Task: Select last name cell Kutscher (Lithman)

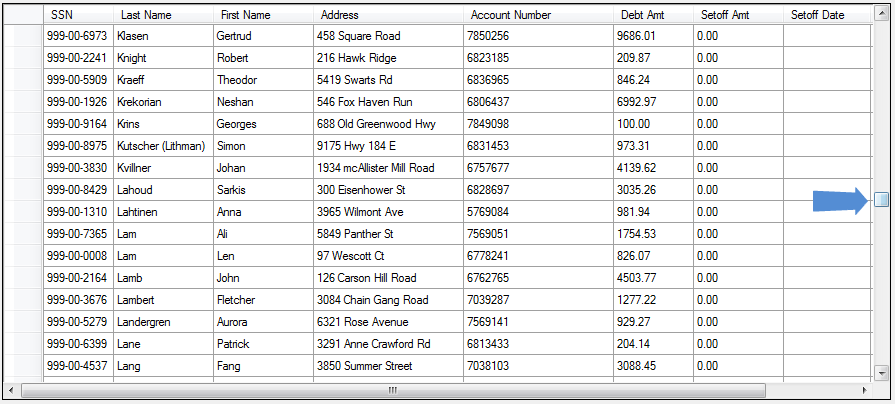Action: click(163, 146)
